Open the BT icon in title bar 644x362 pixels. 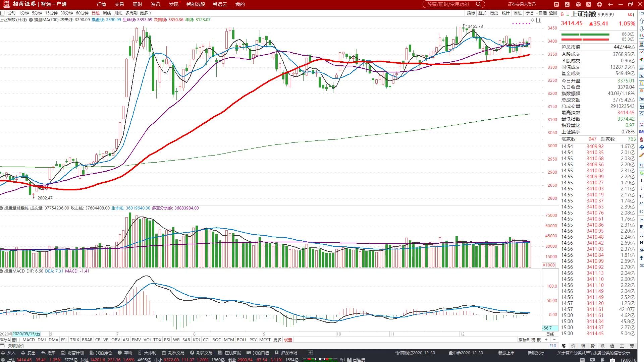click(556, 4)
